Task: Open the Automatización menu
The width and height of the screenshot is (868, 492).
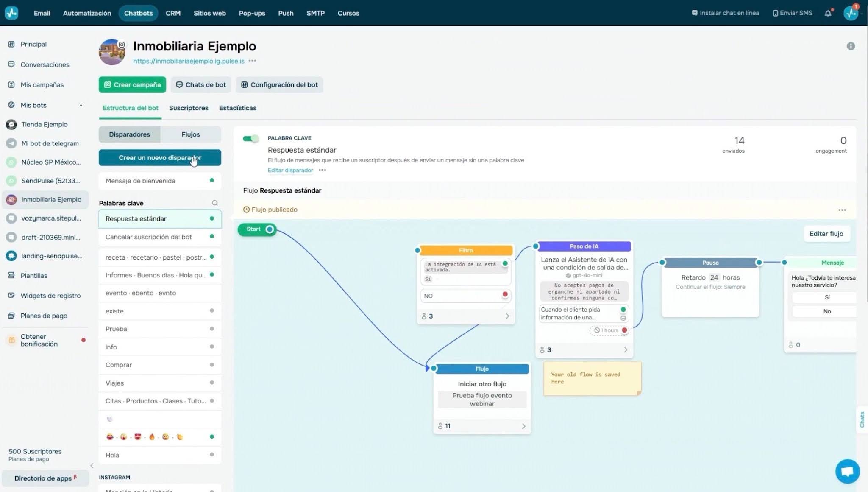Action: [87, 13]
